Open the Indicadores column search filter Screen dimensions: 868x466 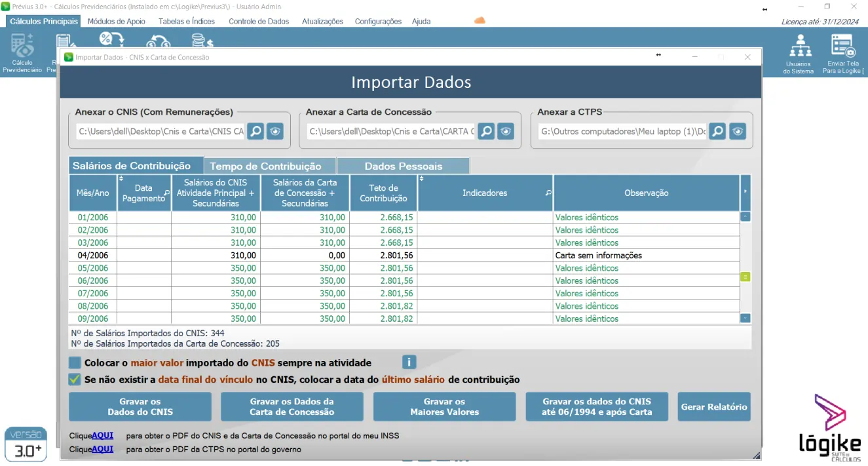(548, 193)
